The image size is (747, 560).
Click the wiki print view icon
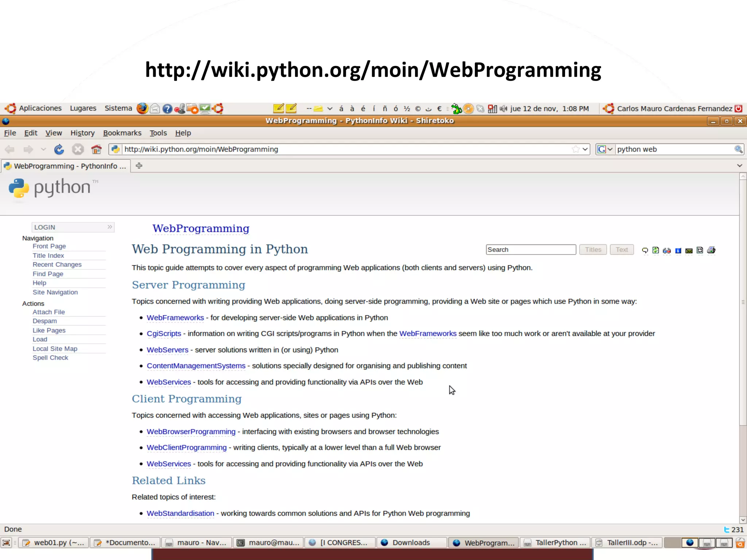point(711,250)
